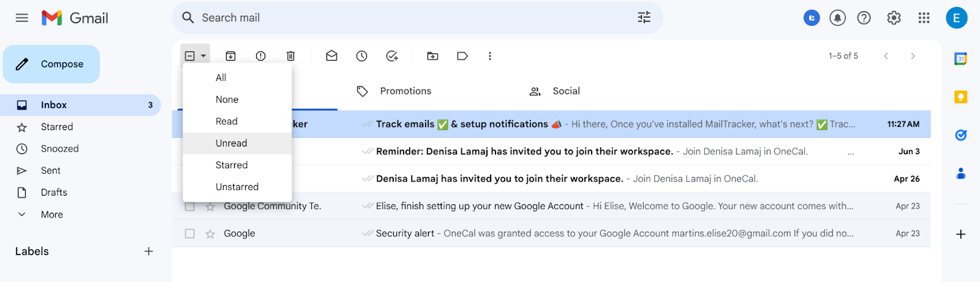
Task: Open the three-dot More options menu
Action: pos(489,56)
